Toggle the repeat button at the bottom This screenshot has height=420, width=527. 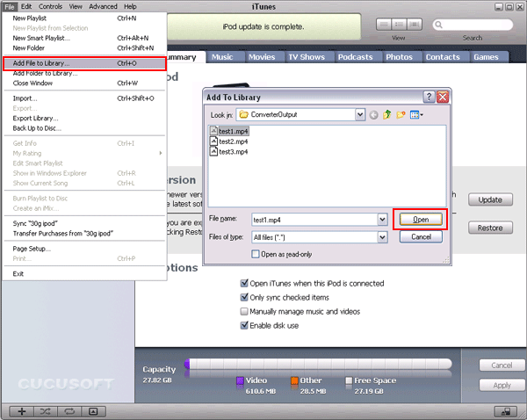click(x=69, y=411)
